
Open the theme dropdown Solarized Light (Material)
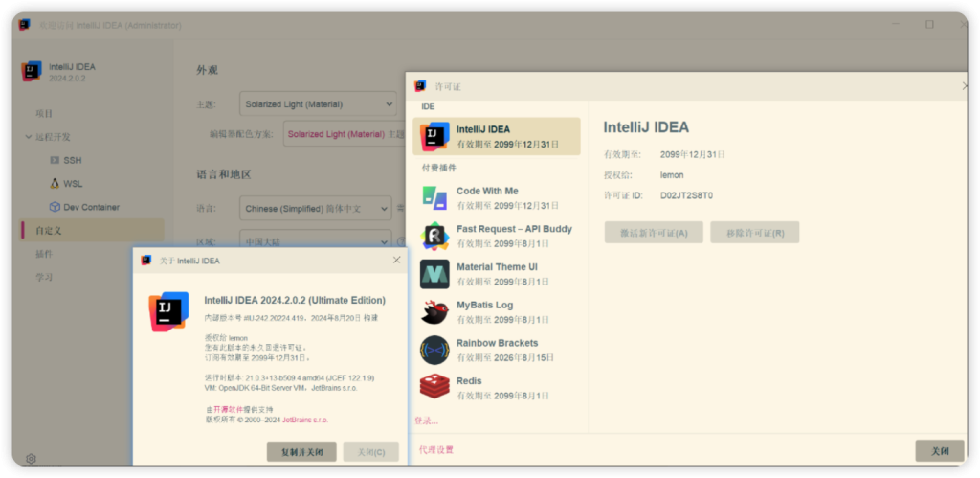(x=318, y=104)
